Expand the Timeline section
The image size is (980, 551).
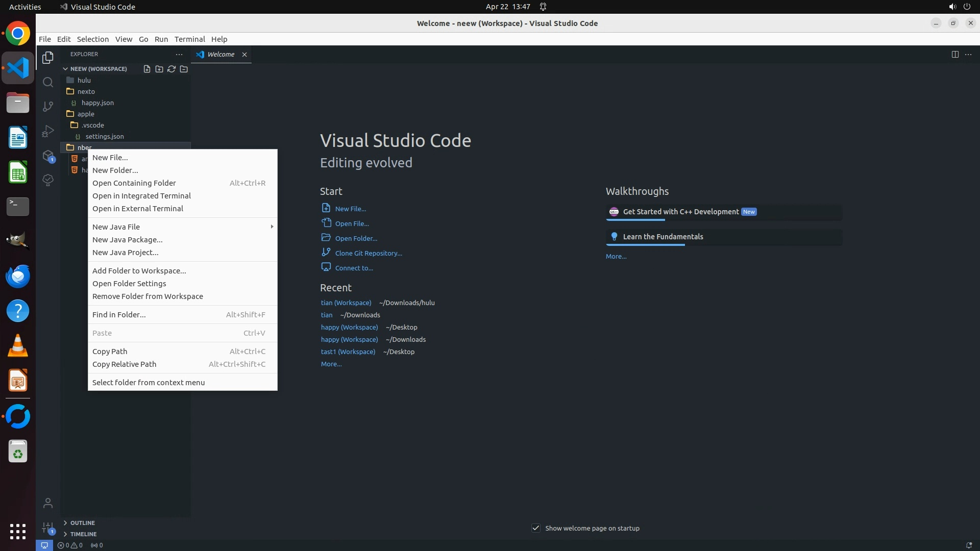click(83, 534)
